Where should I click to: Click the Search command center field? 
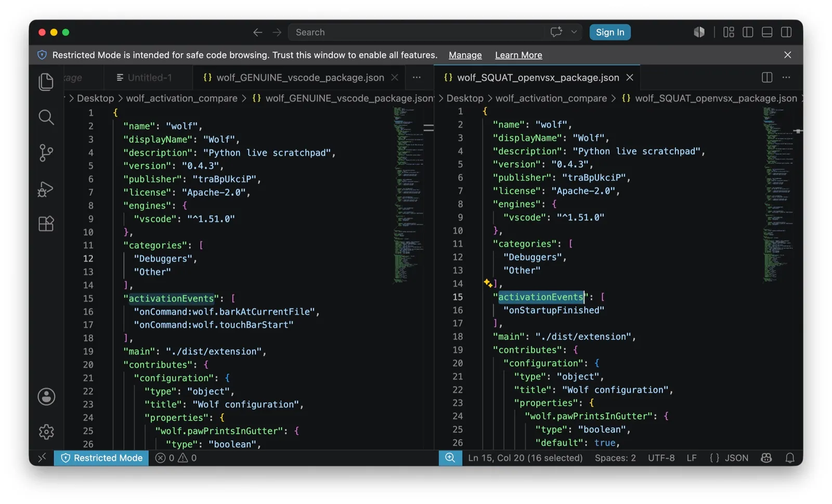pos(416,32)
